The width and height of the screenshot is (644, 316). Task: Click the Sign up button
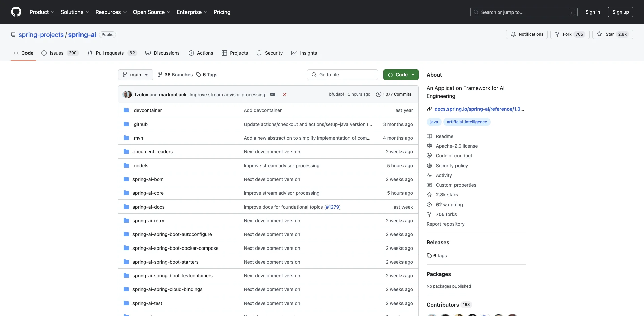621,12
